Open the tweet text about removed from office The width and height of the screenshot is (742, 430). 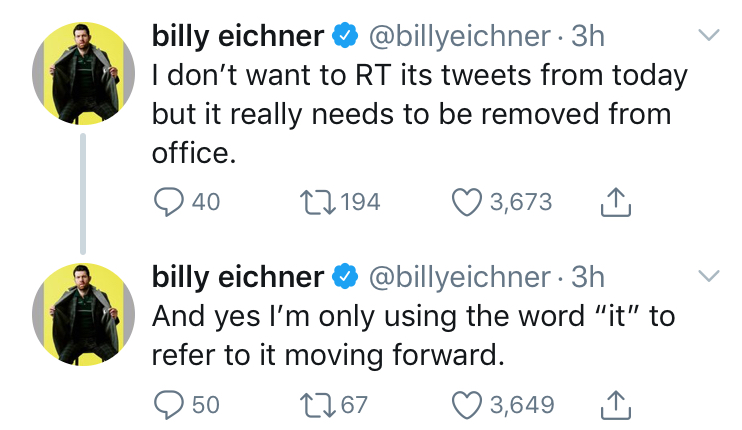pyautogui.click(x=419, y=114)
